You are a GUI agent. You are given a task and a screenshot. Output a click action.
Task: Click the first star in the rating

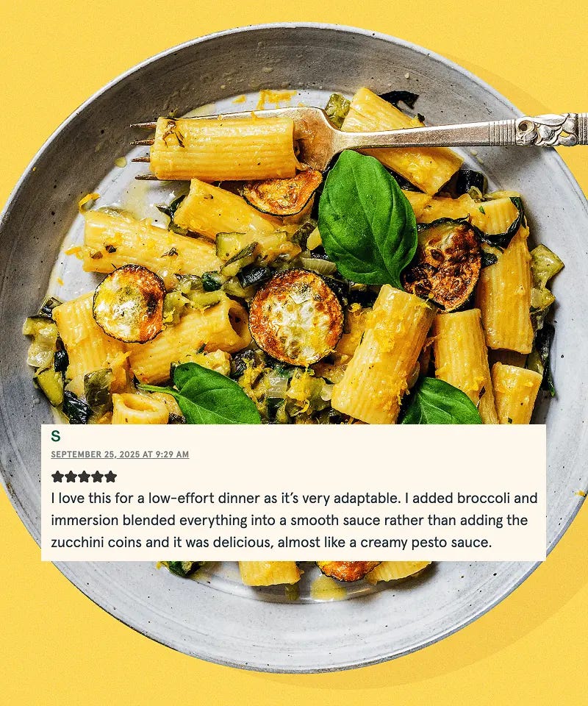57,477
